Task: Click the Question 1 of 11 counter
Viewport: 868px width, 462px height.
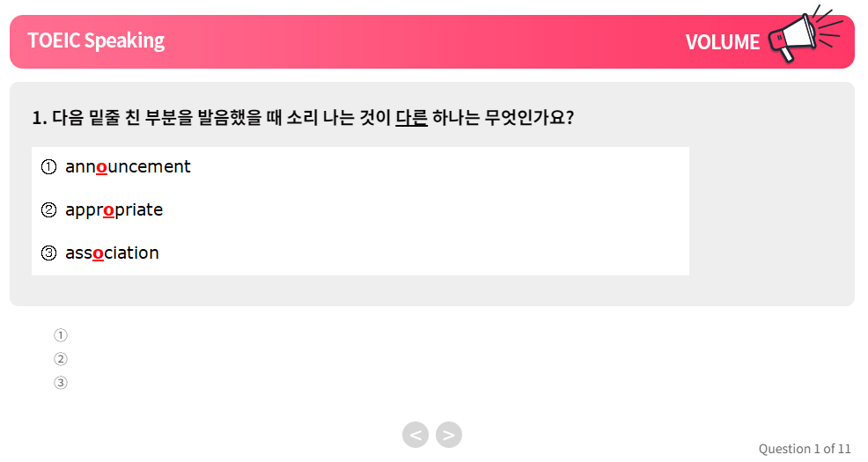Action: [x=805, y=449]
